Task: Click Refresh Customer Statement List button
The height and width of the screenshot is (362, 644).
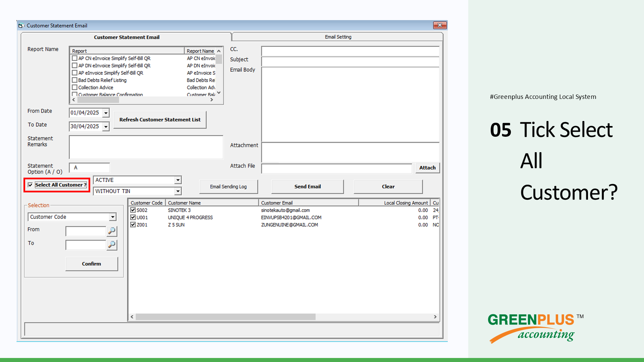Action: (160, 120)
